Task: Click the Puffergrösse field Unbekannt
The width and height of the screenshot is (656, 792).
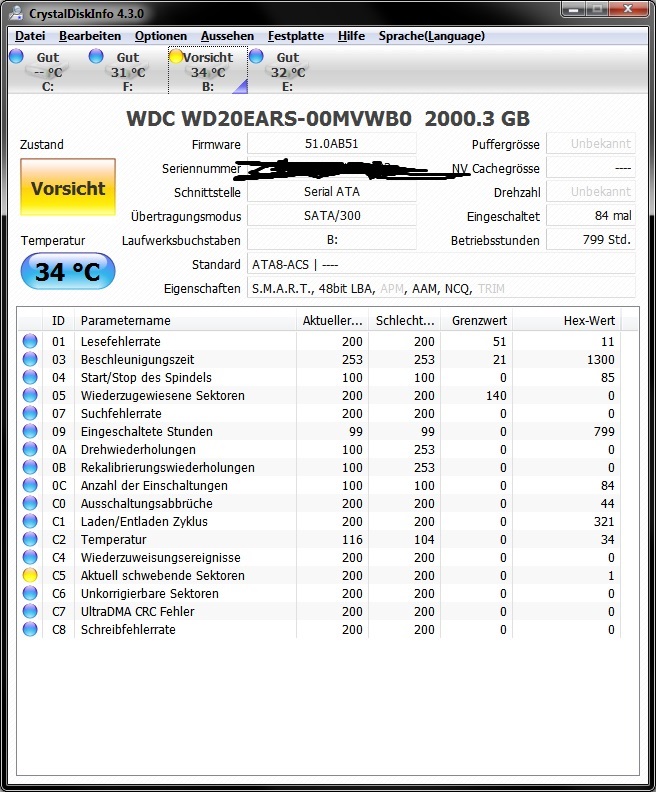Action: (591, 143)
